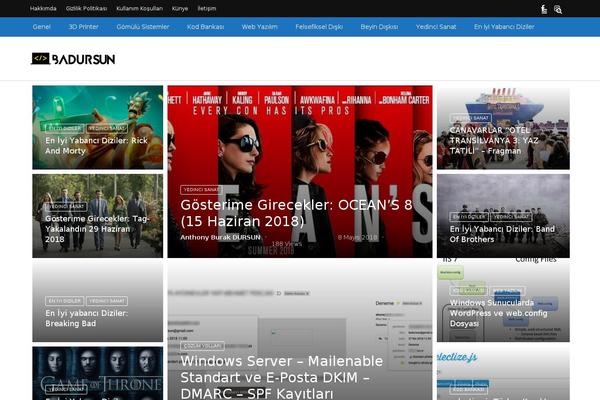600x400 pixels.
Task: Open the İletişim contact page
Action: [x=207, y=8]
